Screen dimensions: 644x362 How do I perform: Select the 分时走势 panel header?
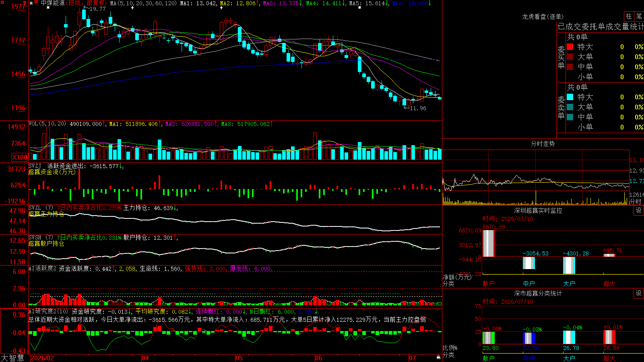tap(543, 144)
